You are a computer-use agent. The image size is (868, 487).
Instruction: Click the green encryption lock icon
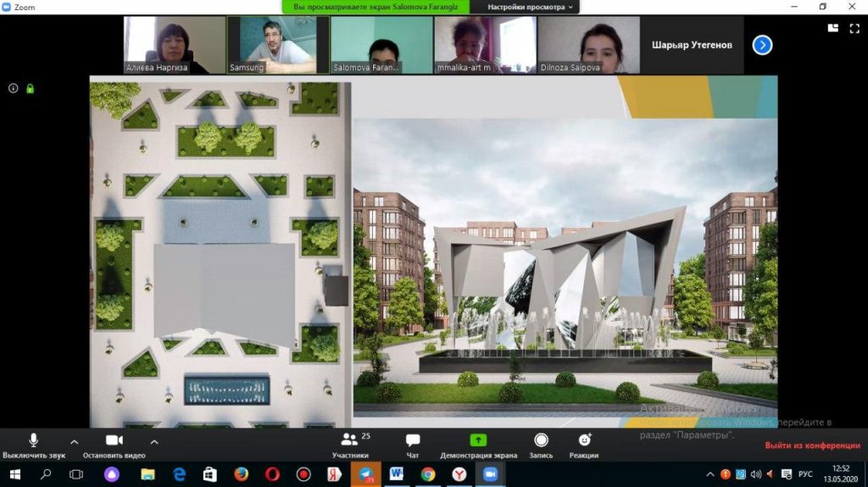[x=30, y=88]
